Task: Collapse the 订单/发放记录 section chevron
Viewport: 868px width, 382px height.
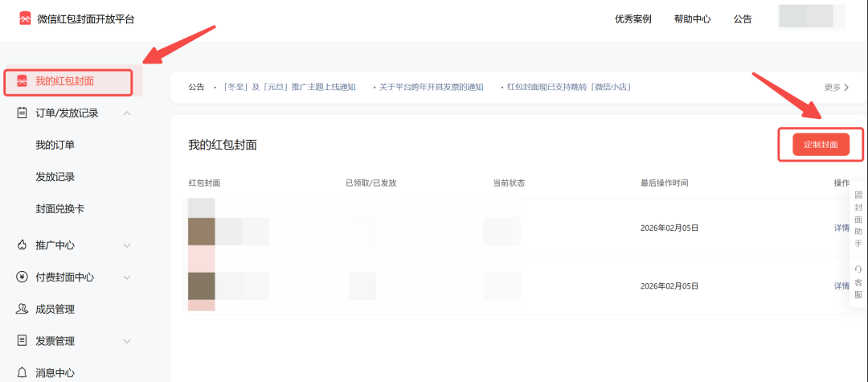Action: click(127, 113)
